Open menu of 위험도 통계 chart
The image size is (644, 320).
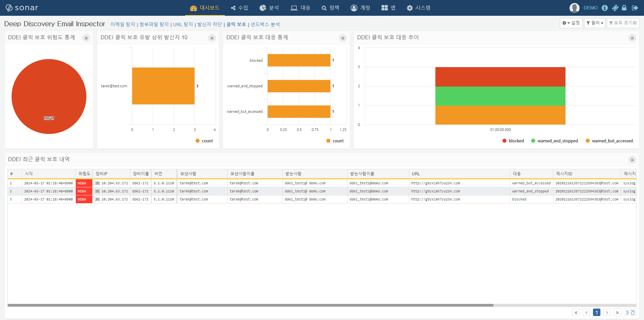(86, 38)
